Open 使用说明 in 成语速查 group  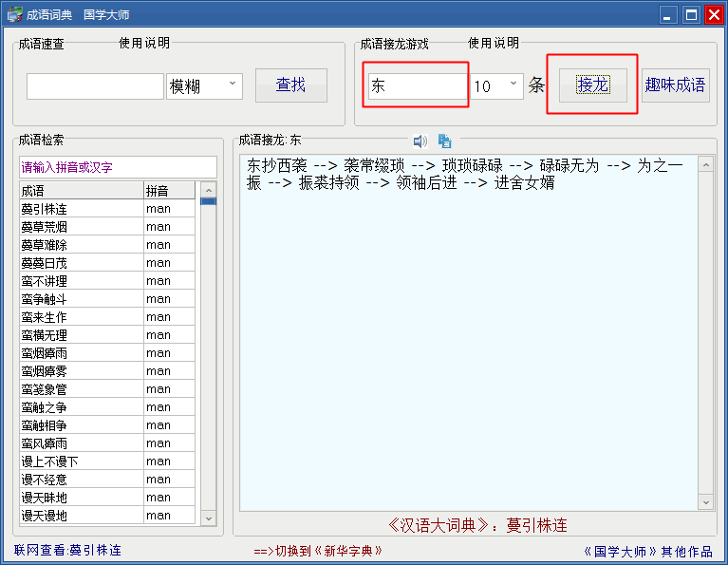(144, 43)
